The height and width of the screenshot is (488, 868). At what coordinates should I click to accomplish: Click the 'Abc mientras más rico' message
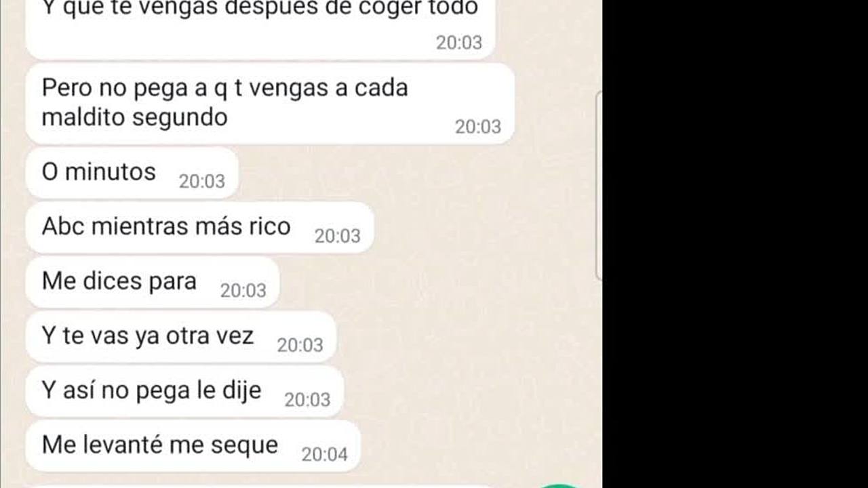tap(199, 228)
